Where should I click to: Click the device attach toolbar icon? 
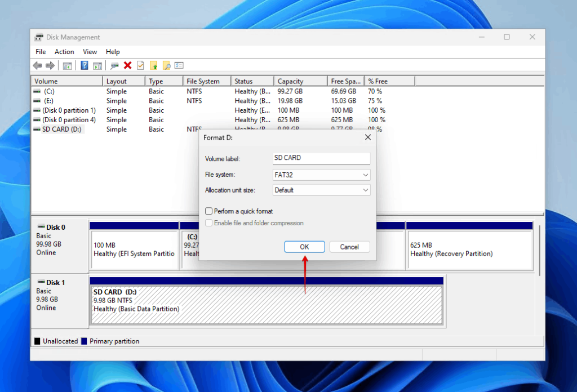point(114,65)
